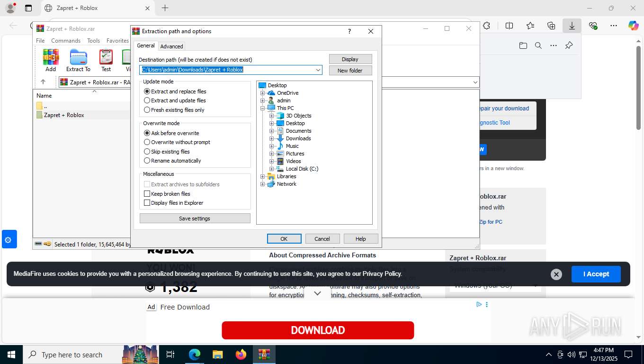
Task: Open Firefox from the taskbar
Action: (x=241, y=355)
